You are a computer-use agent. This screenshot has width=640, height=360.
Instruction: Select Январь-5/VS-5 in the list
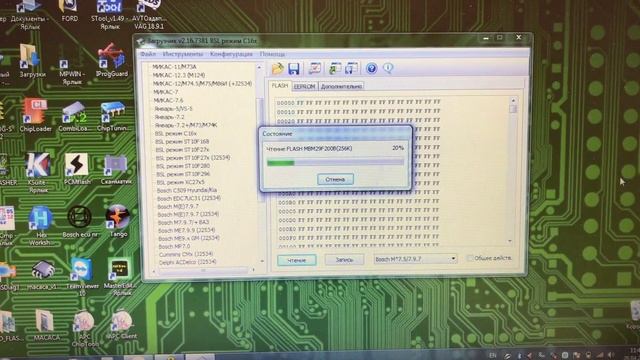click(173, 109)
